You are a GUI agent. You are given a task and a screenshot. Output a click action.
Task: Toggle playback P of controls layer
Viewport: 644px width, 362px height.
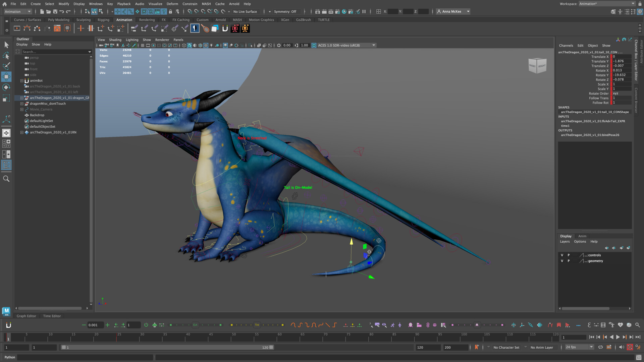tap(569, 255)
